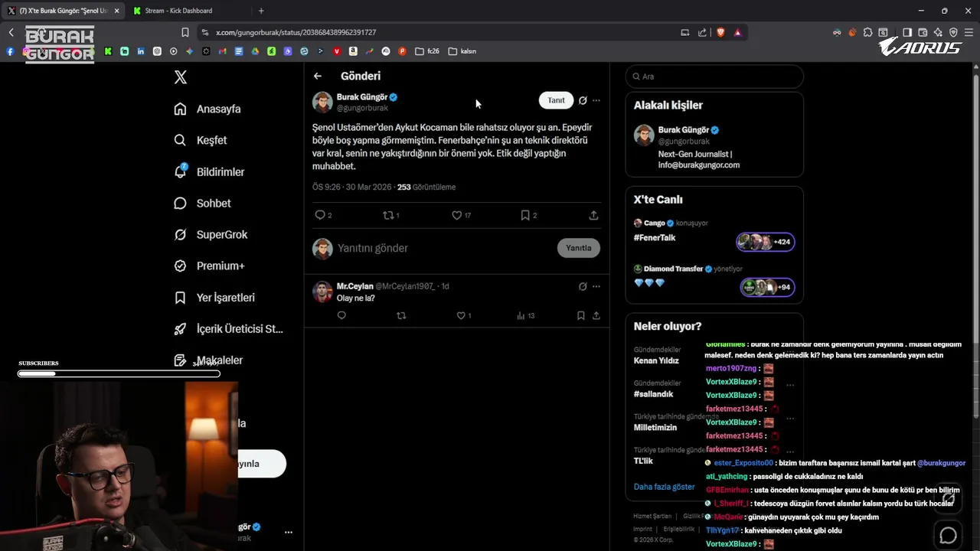Open more options on Burak Güngör's post
The width and height of the screenshot is (980, 551).
pos(596,100)
